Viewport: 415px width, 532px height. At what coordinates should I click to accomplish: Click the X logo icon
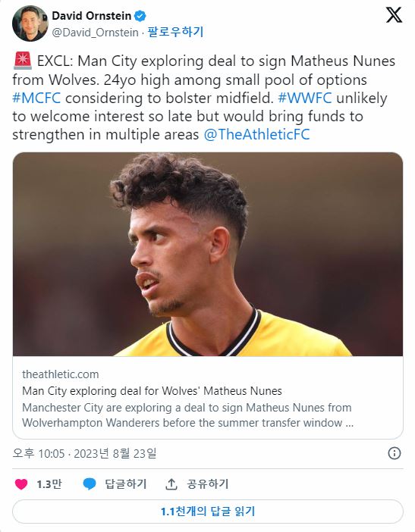(x=394, y=15)
